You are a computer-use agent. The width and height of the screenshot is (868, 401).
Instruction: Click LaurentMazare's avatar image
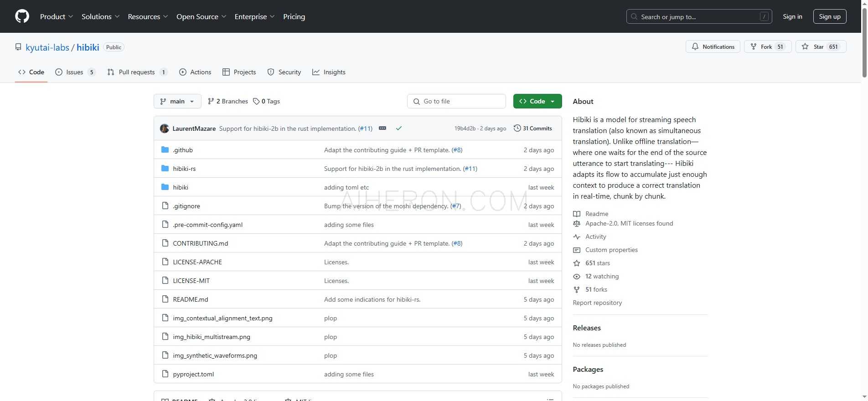[x=165, y=129]
